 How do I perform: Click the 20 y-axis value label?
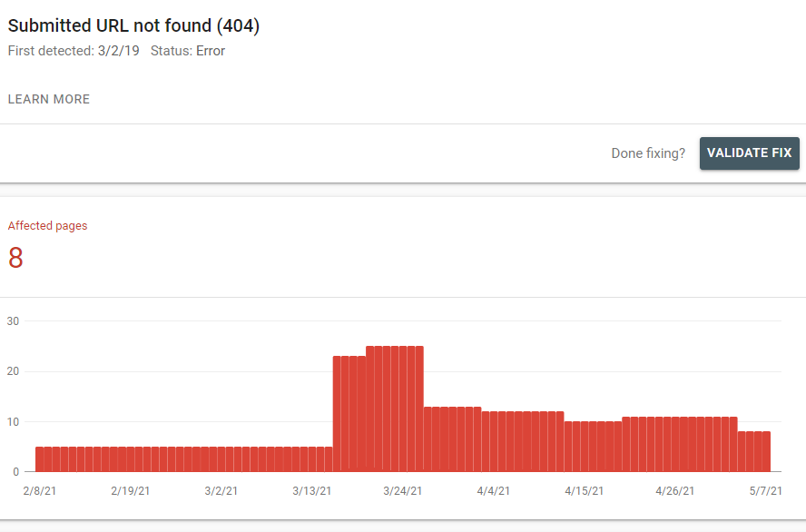13,371
